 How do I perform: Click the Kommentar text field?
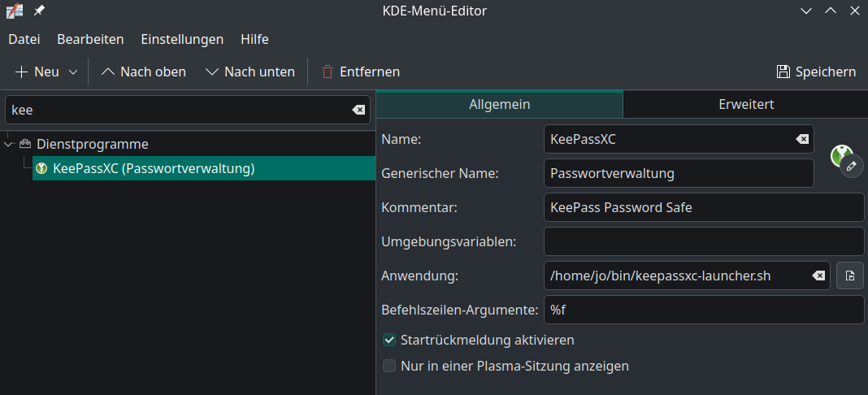(703, 207)
